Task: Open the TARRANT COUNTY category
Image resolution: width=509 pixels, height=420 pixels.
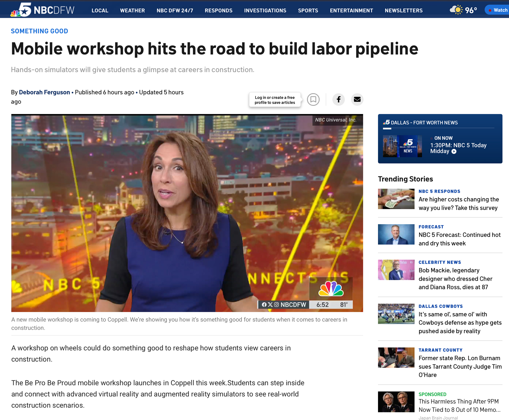Action: click(440, 350)
